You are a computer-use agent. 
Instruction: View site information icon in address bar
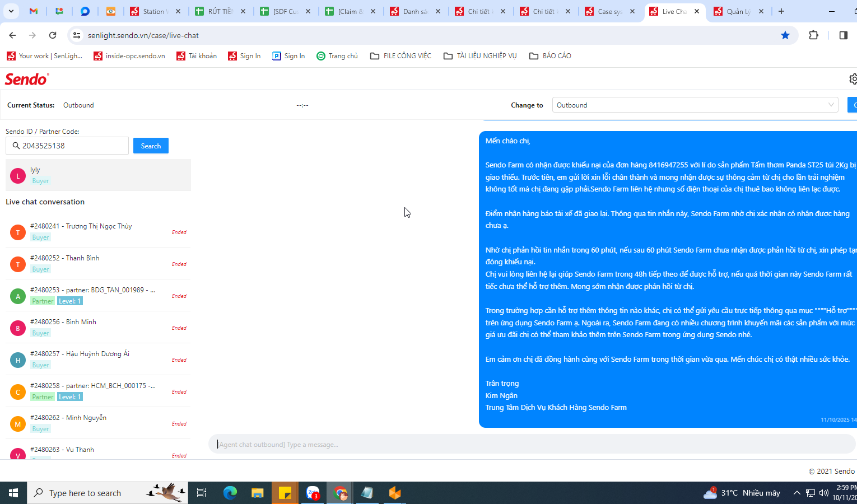[77, 35]
